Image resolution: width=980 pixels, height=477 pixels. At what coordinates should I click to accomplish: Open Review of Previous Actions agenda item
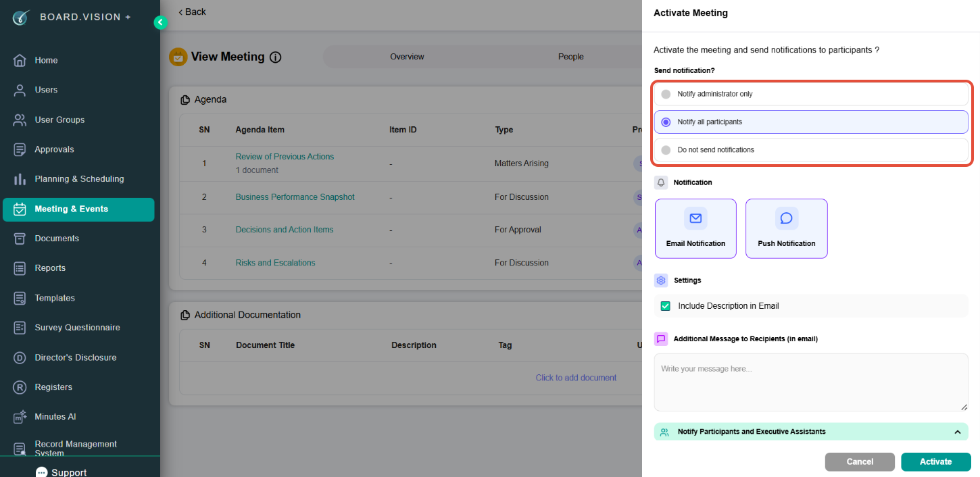tap(285, 157)
